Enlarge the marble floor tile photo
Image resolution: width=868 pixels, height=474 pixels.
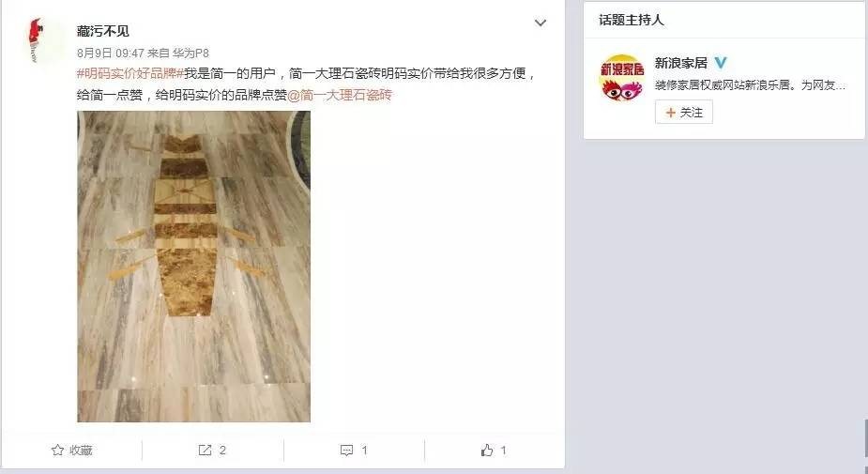pyautogui.click(x=193, y=267)
